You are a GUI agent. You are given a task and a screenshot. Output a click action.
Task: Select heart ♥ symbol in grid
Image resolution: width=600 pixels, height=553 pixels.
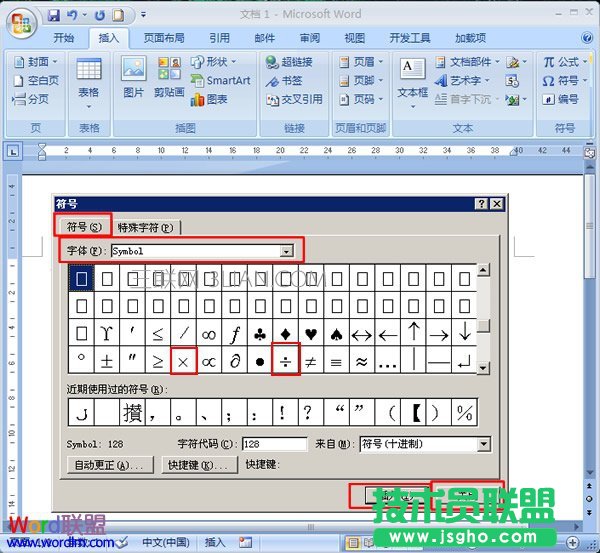coord(311,334)
